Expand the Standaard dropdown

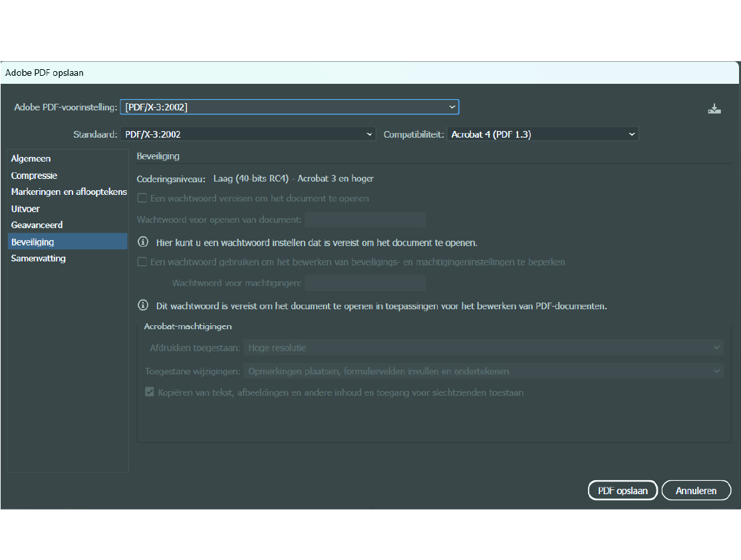click(248, 134)
